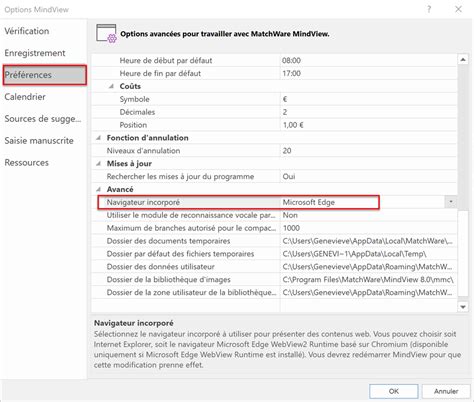The height and width of the screenshot is (402, 474).
Task: Toggle reconnaissance vocale value Non
Action: (x=290, y=215)
